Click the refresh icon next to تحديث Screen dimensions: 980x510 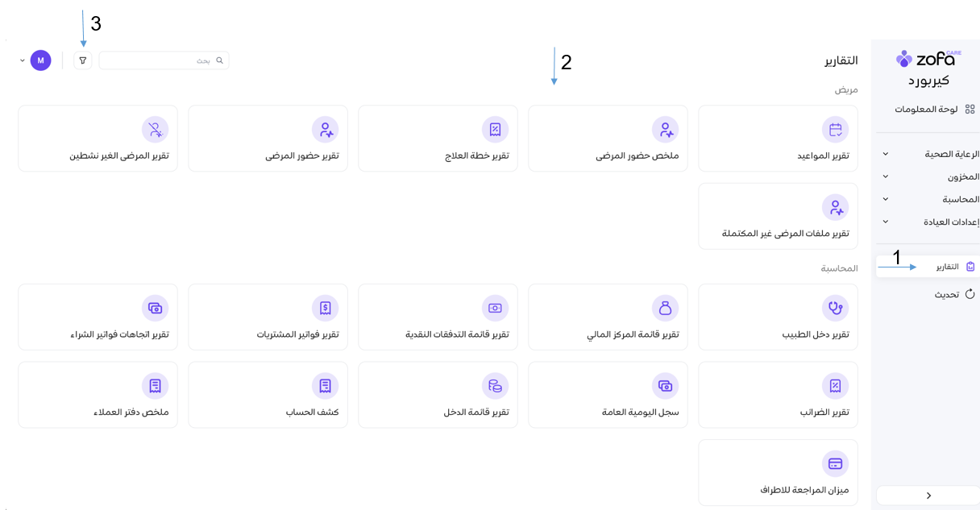970,294
